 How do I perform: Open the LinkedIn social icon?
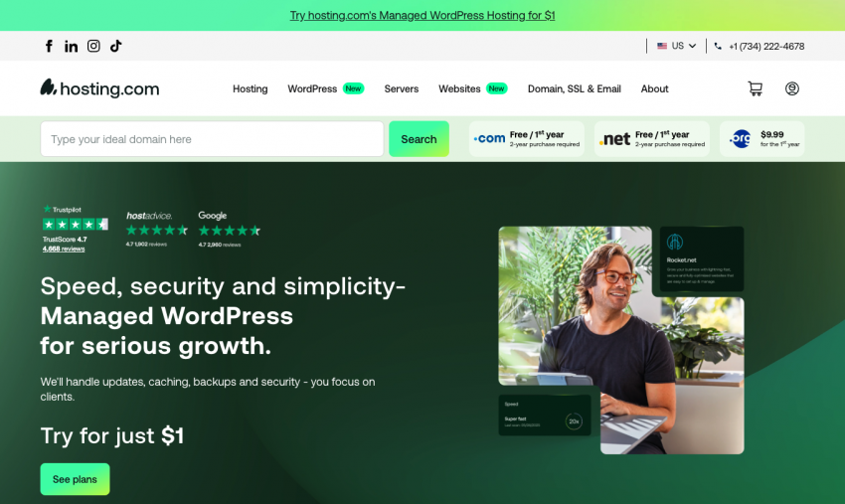pos(72,46)
